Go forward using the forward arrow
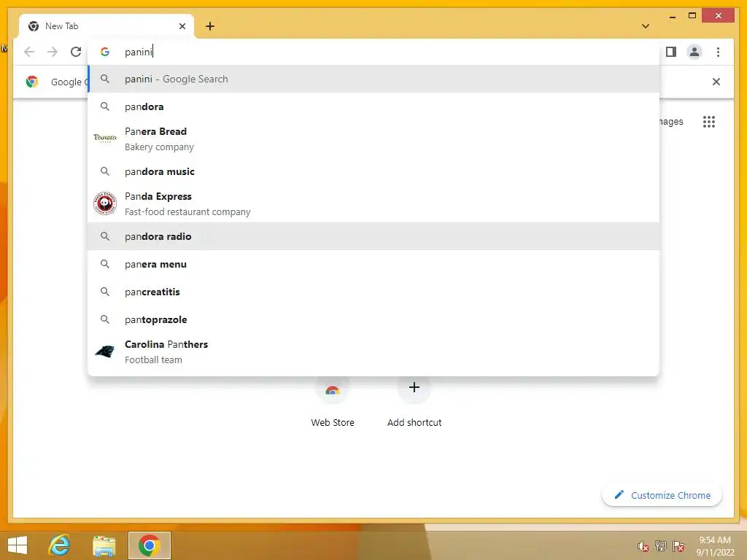747x560 pixels. click(x=53, y=52)
